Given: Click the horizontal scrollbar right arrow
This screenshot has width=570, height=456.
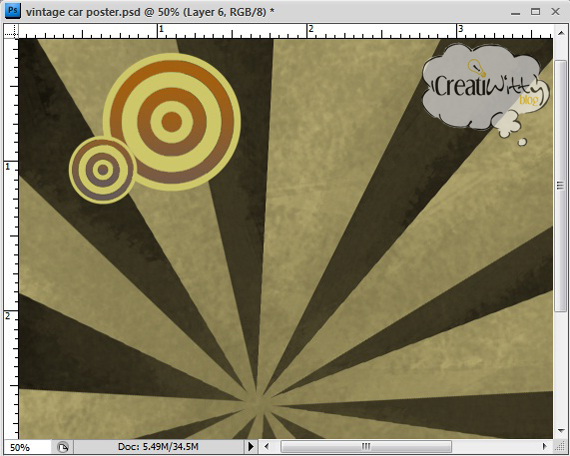Looking at the screenshot, I should (545, 446).
